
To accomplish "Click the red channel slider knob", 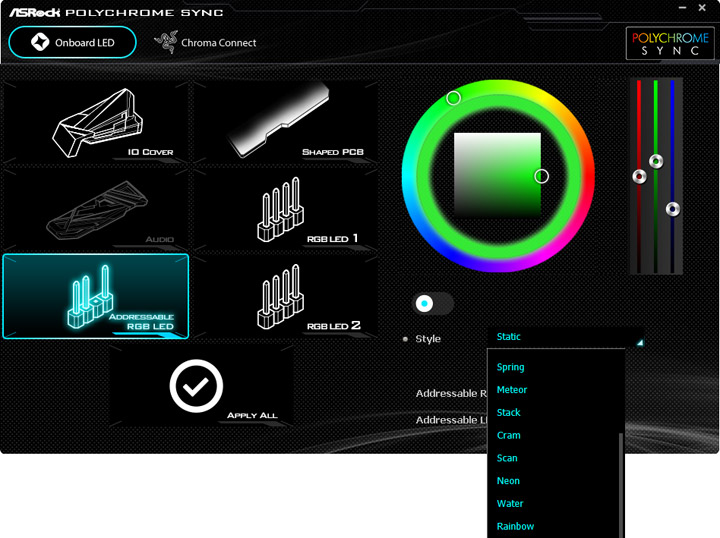I will pyautogui.click(x=639, y=176).
